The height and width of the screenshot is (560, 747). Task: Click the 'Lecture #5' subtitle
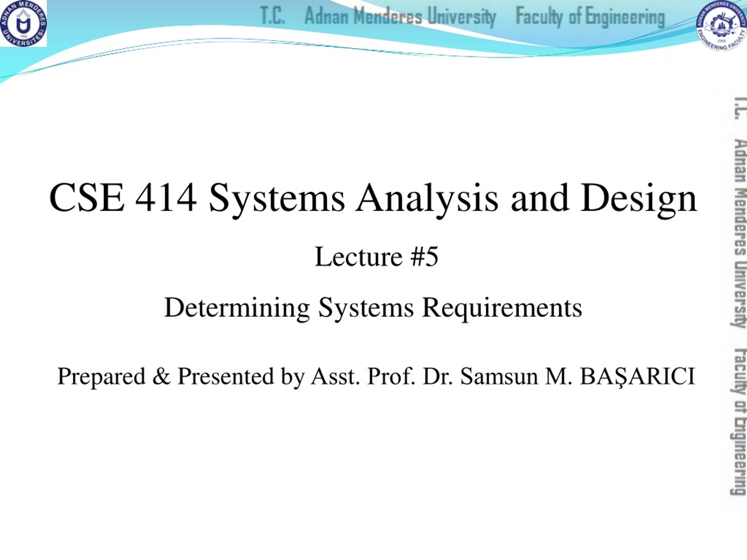(x=376, y=257)
